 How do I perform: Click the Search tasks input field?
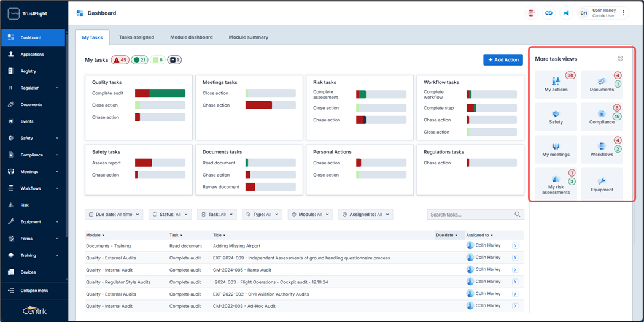click(x=471, y=215)
